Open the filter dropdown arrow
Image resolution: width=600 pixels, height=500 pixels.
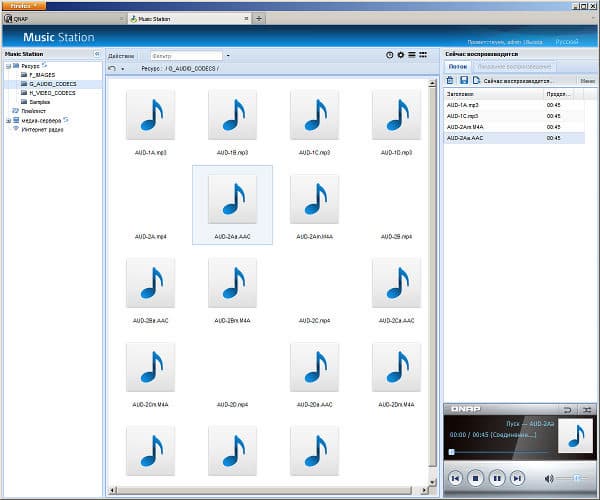click(x=228, y=56)
